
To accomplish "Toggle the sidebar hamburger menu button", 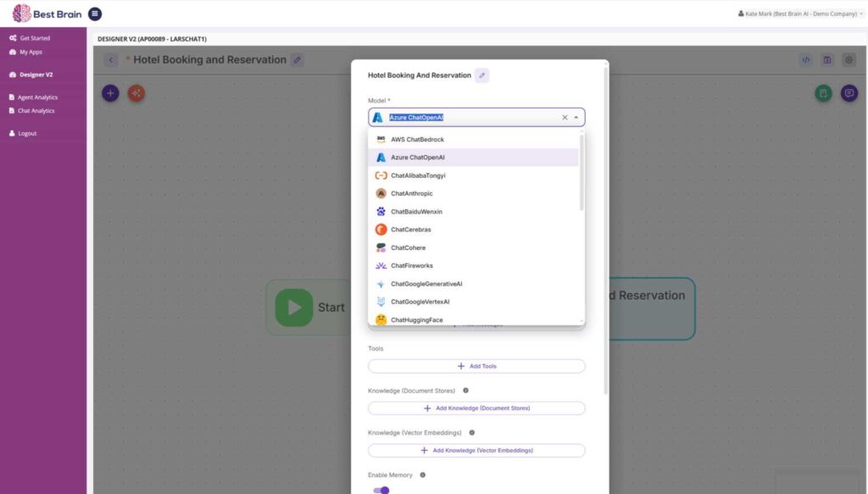I will point(95,14).
